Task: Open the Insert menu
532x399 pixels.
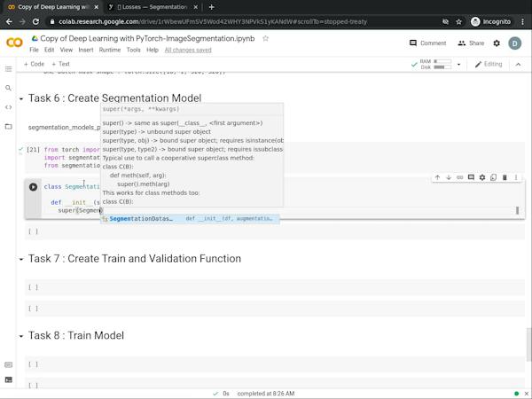Action: click(x=86, y=50)
